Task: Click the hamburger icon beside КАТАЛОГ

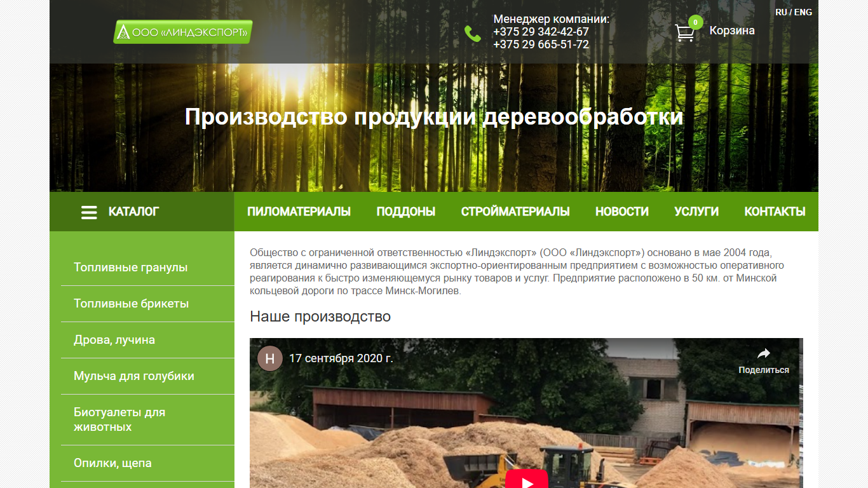Action: [x=89, y=212]
